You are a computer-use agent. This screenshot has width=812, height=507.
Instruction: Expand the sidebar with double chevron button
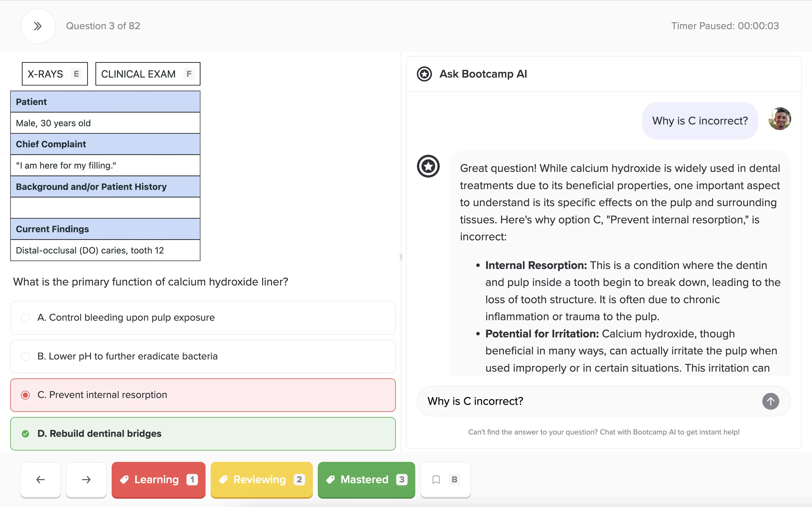38,26
